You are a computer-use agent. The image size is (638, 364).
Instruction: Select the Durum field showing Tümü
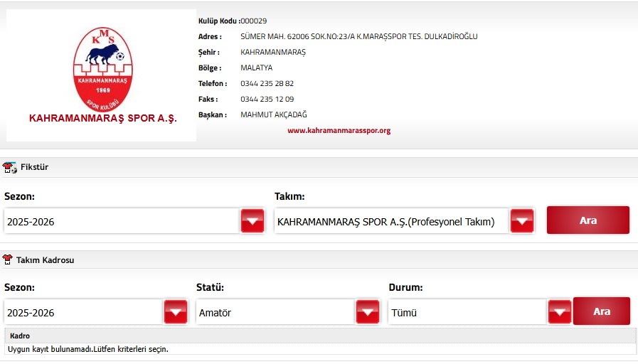(x=468, y=312)
